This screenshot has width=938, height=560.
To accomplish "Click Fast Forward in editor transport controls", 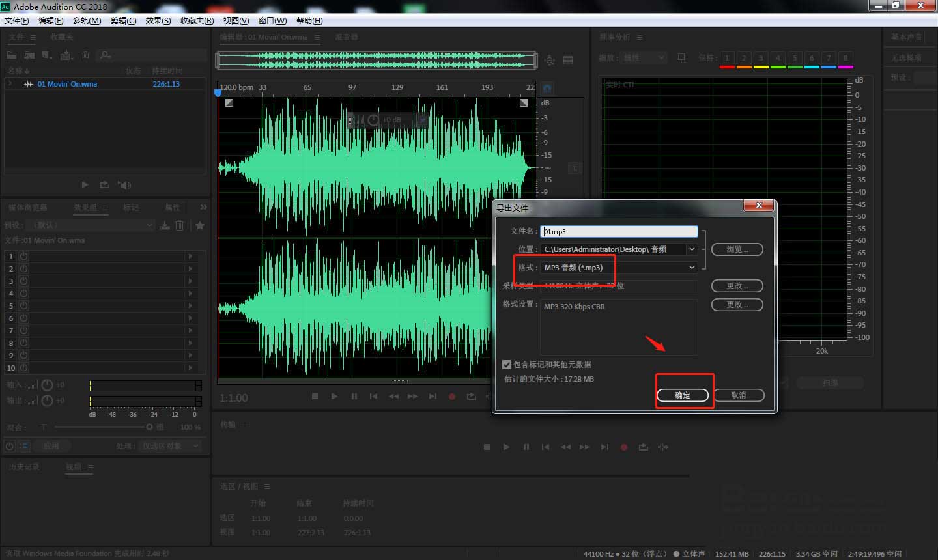I will coord(413,396).
